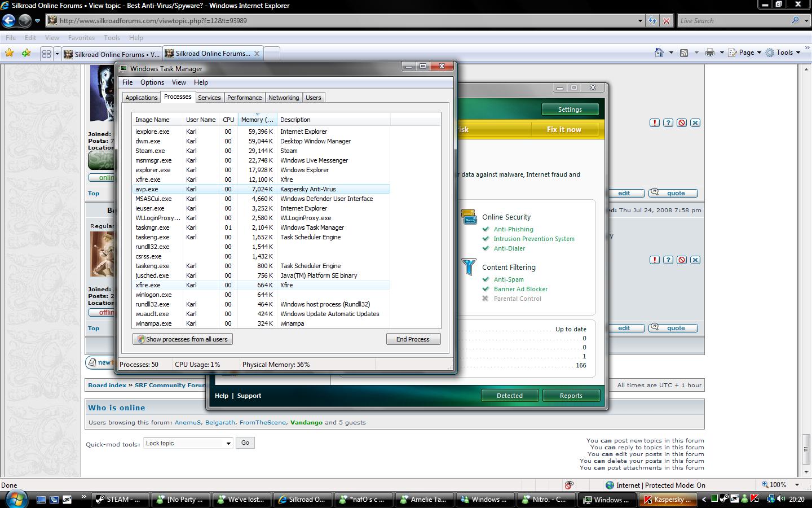Image resolution: width=812 pixels, height=508 pixels.
Task: Open the Home button dropdown arrow
Action: point(670,52)
